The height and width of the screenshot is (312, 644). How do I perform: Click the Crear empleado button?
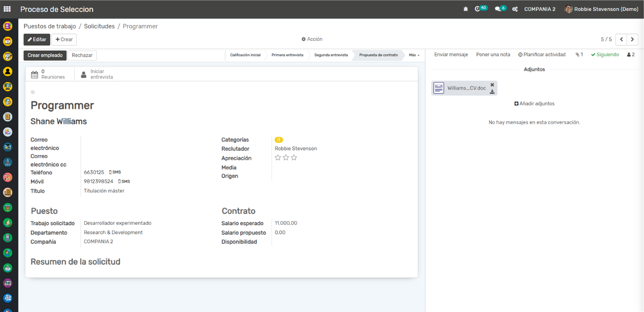[45, 55]
